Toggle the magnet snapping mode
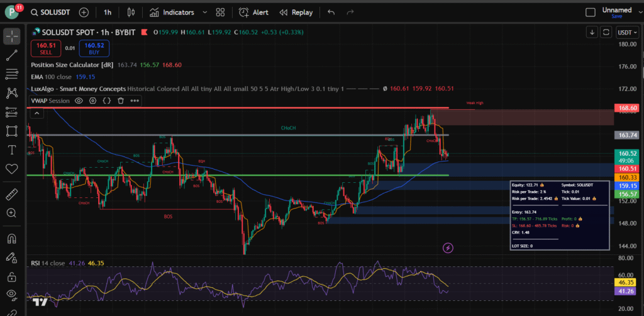Image resolution: width=644 pixels, height=316 pixels. pos(12,239)
